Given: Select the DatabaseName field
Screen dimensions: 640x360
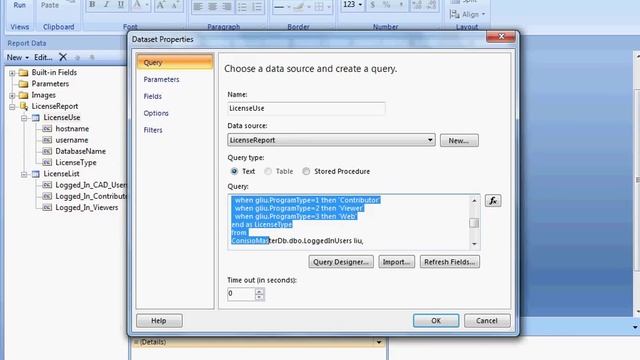Looking at the screenshot, I should [80, 151].
